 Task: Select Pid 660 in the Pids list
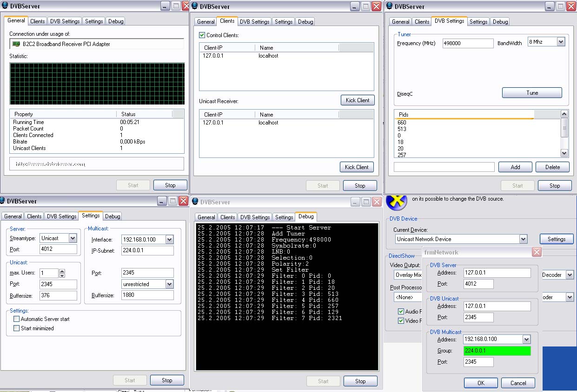point(402,123)
